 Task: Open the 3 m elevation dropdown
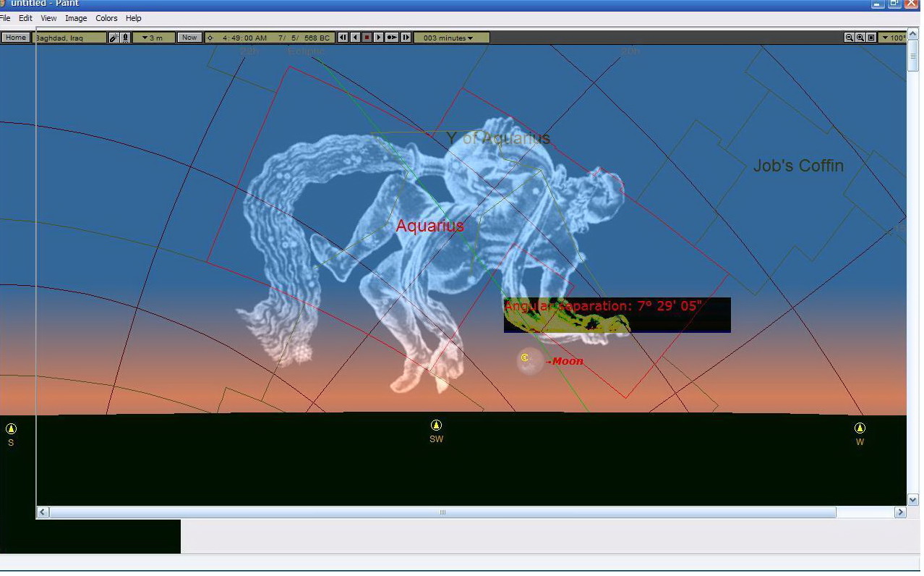[153, 38]
